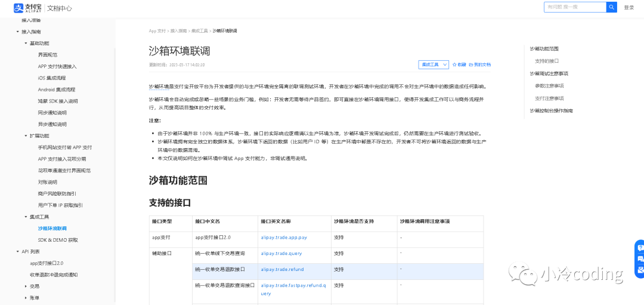644x305 pixels.
Task: Open the alipay.trade.query API link
Action: (x=281, y=254)
